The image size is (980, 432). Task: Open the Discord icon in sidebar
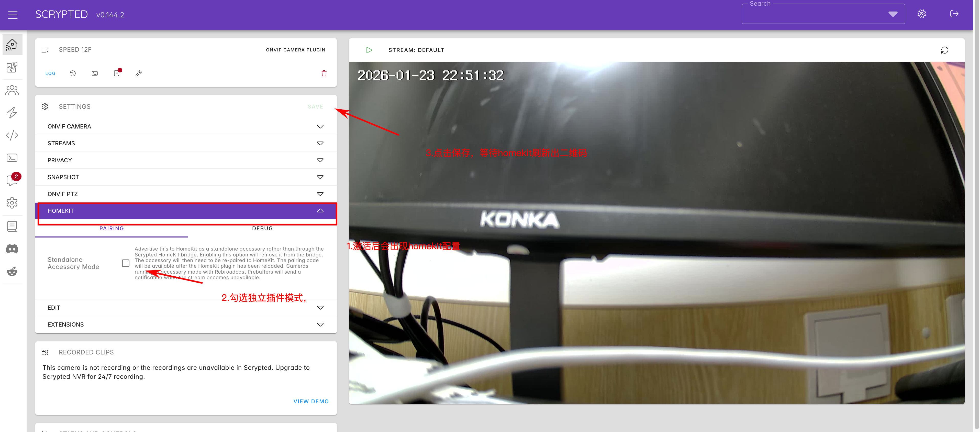(12, 249)
